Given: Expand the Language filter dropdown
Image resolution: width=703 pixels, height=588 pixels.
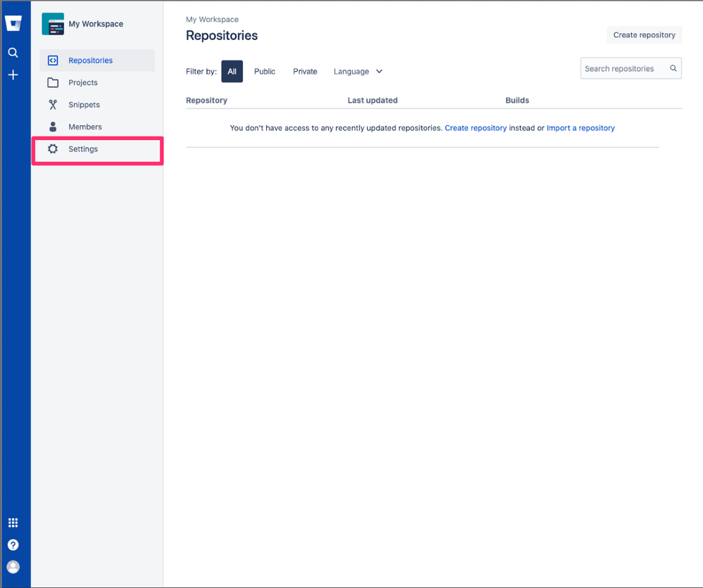Looking at the screenshot, I should coord(357,71).
